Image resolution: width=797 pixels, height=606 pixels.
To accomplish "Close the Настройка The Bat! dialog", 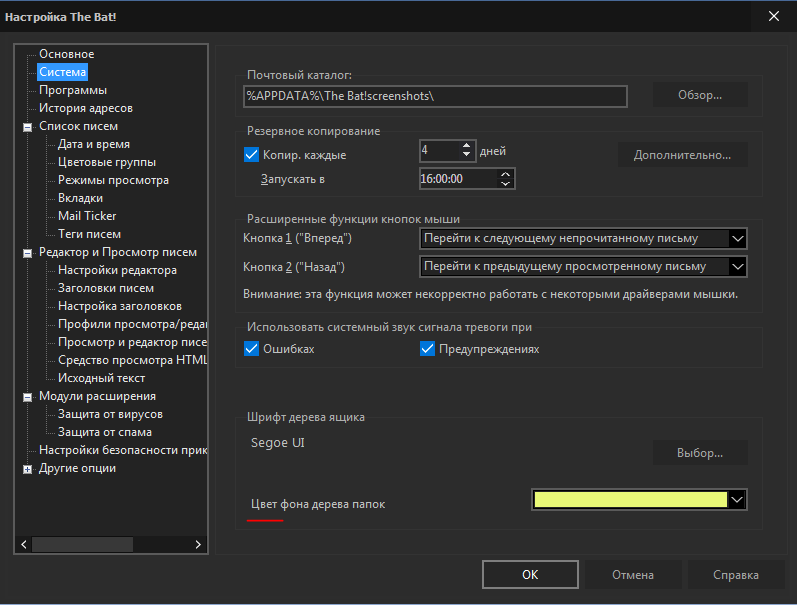I will [x=774, y=16].
